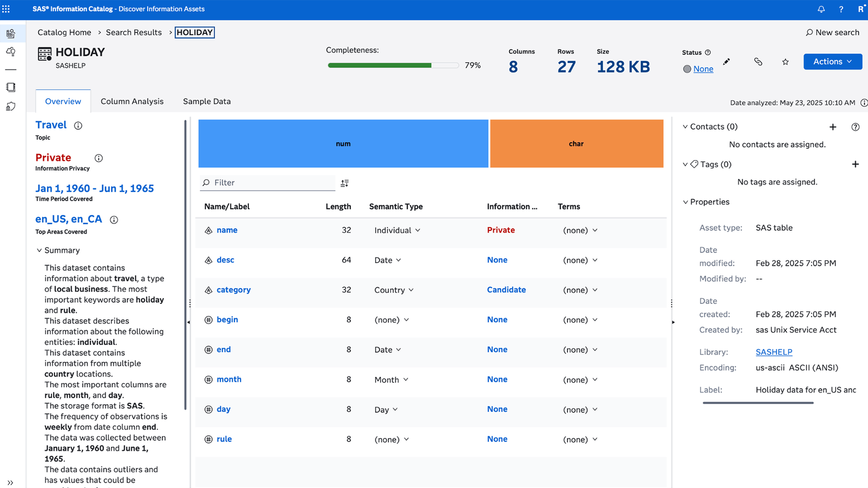Open the column filter settings icon
Viewport: 868px width, 488px height.
click(345, 183)
